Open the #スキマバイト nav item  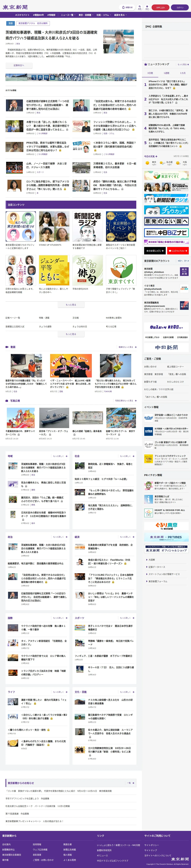pos(22,15)
